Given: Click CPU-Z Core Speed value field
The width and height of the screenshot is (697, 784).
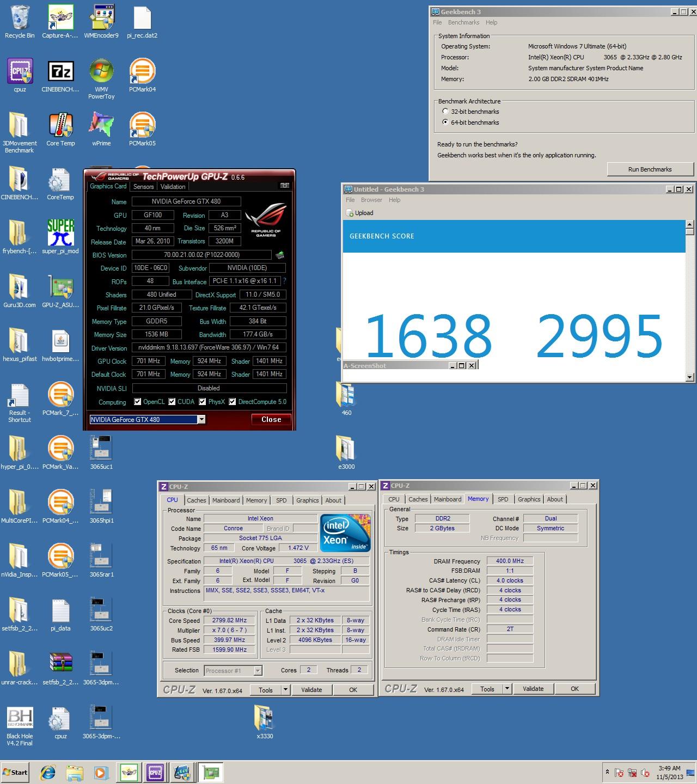Looking at the screenshot, I should click(230, 620).
